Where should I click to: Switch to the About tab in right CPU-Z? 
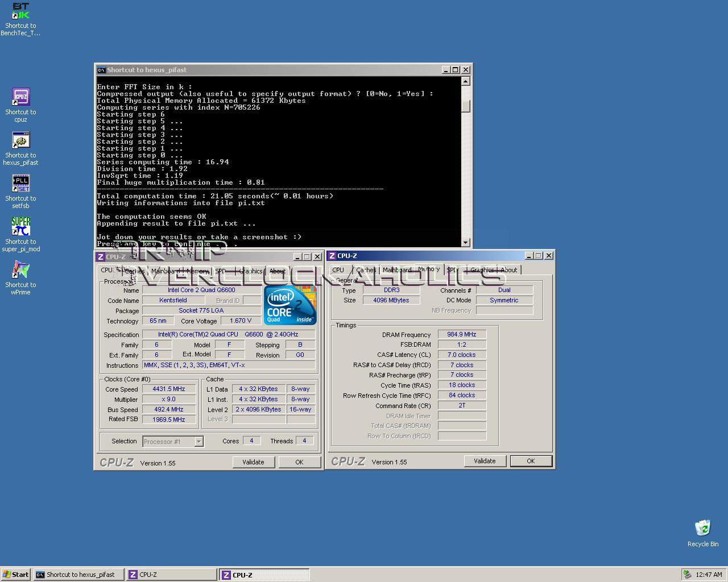508,270
